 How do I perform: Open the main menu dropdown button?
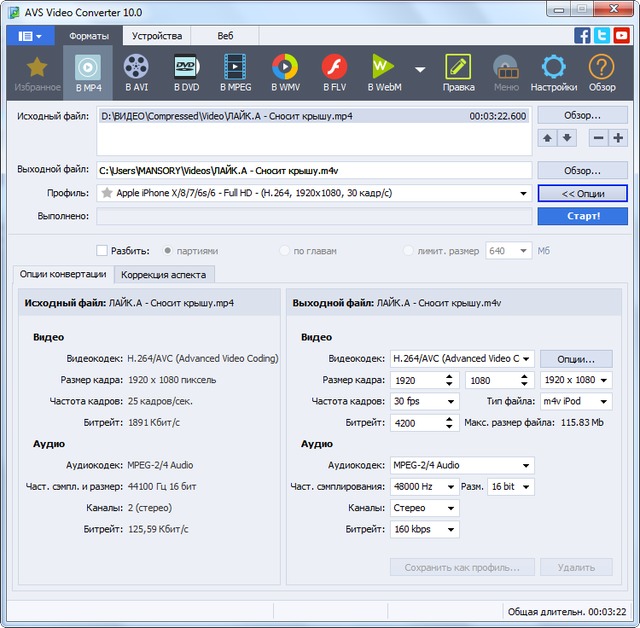[x=30, y=36]
